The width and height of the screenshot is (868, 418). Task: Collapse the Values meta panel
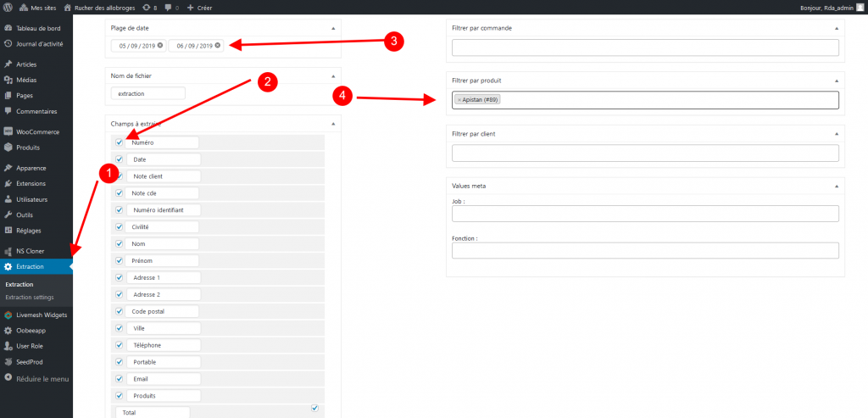tap(837, 186)
